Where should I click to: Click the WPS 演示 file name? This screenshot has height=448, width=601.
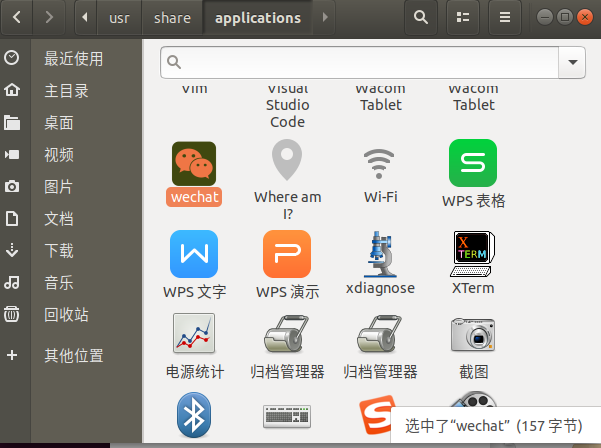[x=287, y=292]
